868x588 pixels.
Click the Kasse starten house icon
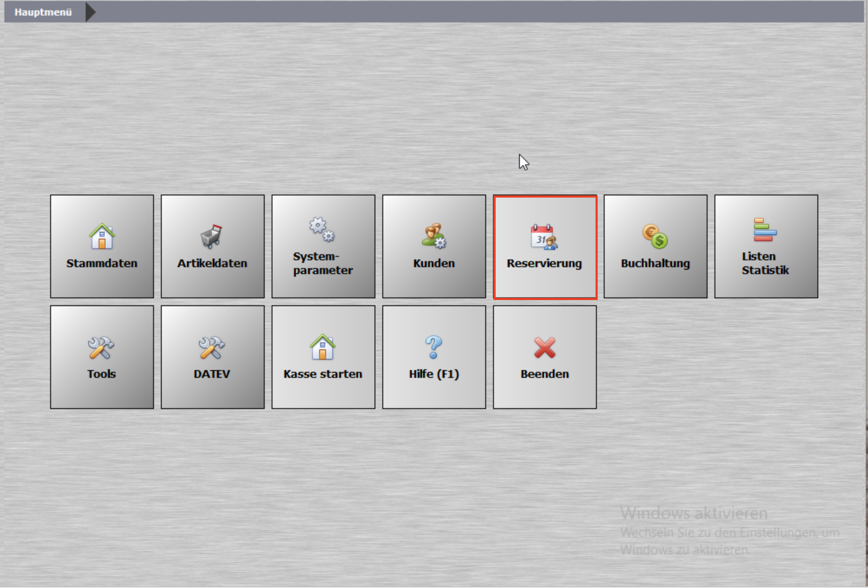point(323,347)
